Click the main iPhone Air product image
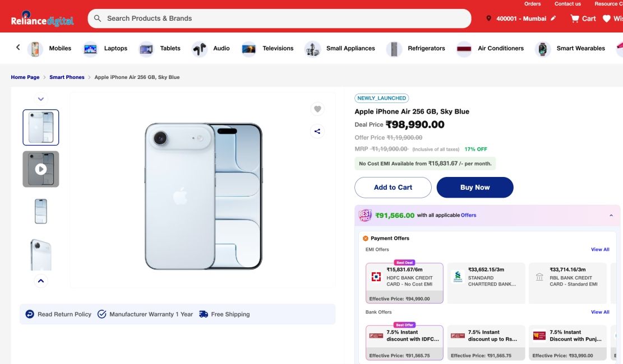The image size is (623, 364). (x=203, y=196)
